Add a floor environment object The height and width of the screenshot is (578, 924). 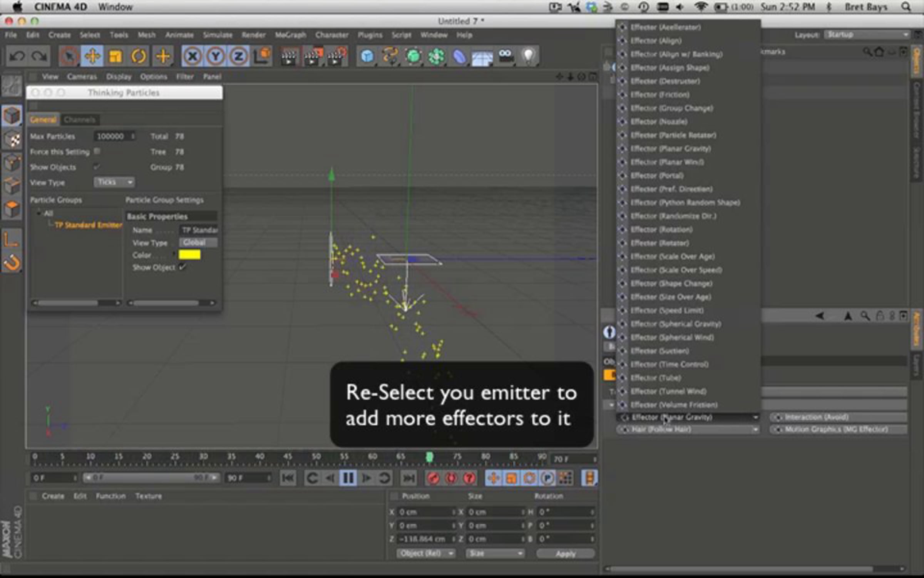point(482,57)
